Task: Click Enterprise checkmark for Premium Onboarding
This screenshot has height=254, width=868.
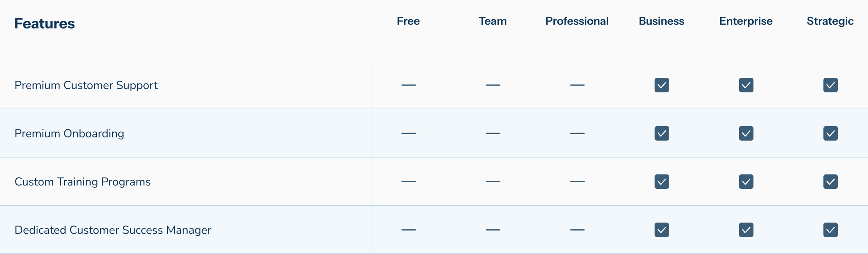Action: click(x=746, y=133)
